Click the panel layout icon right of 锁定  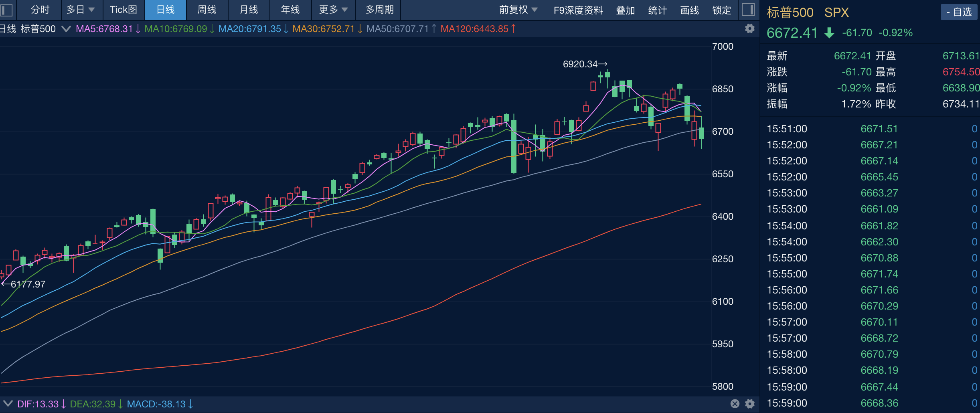pos(749,10)
